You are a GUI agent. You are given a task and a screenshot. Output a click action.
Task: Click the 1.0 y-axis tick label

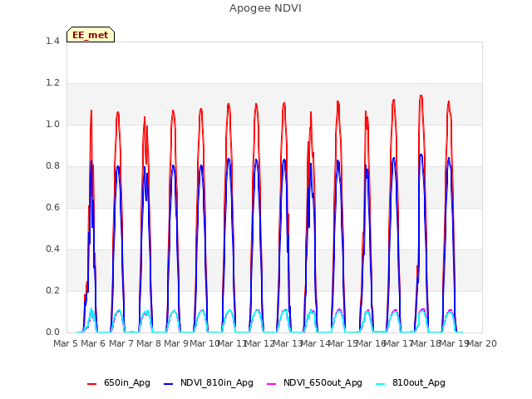click(52, 124)
